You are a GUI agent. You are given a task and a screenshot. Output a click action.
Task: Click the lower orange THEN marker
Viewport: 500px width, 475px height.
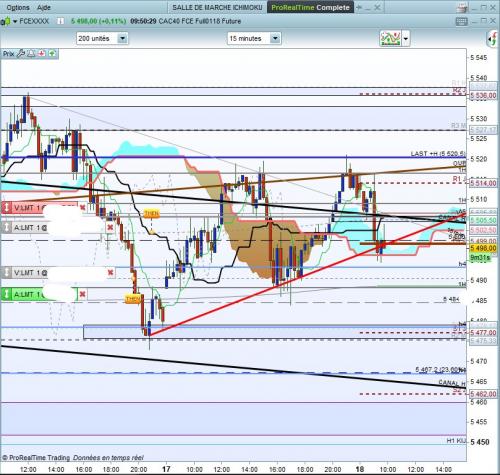tap(133, 299)
